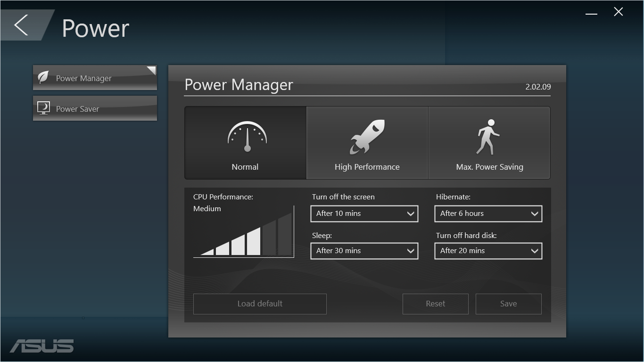Expand the Turn off hard disk dropdown
The width and height of the screenshot is (644, 362).
point(488,251)
